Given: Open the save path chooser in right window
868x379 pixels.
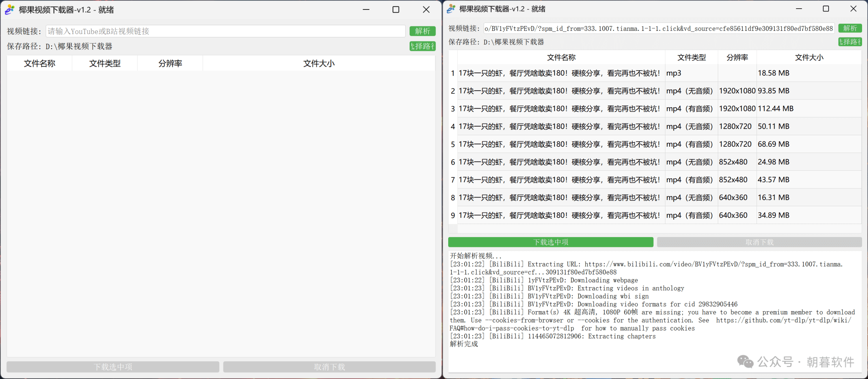Looking at the screenshot, I should [x=849, y=42].
